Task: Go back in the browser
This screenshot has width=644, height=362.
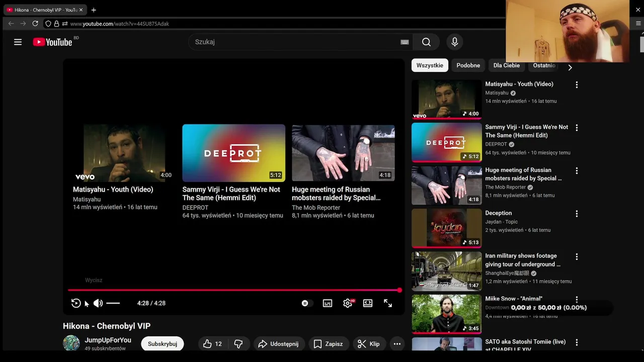Action: tap(11, 24)
